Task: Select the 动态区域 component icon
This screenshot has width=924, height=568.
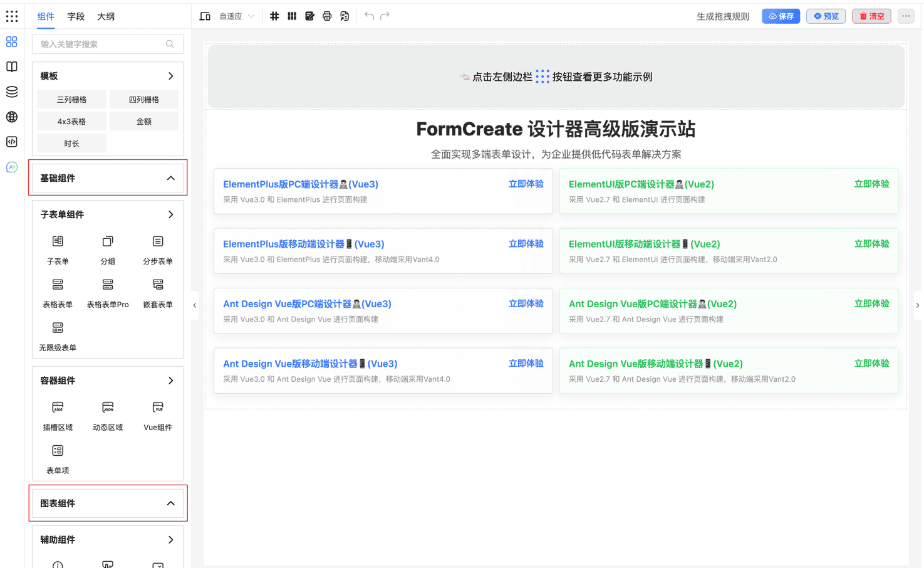Action: point(108,408)
